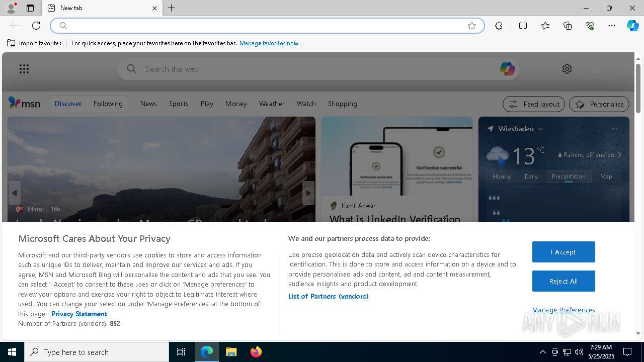Open the Privacy Statement link

(79, 314)
